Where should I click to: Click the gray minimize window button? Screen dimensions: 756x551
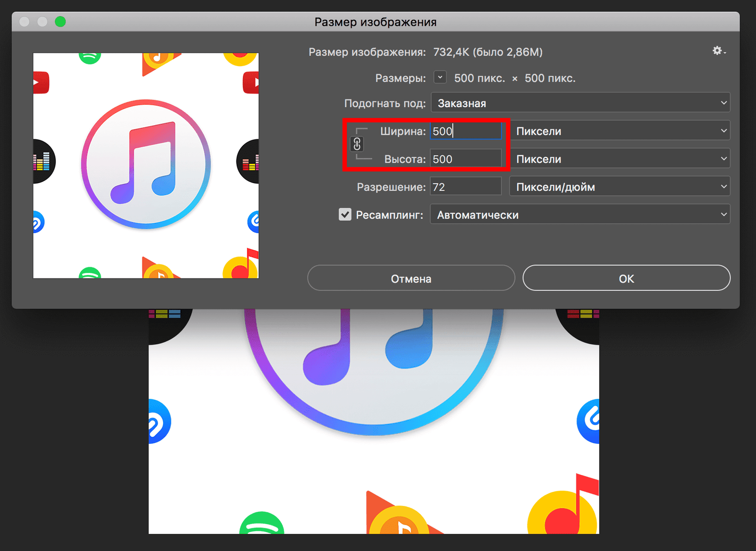(x=43, y=22)
